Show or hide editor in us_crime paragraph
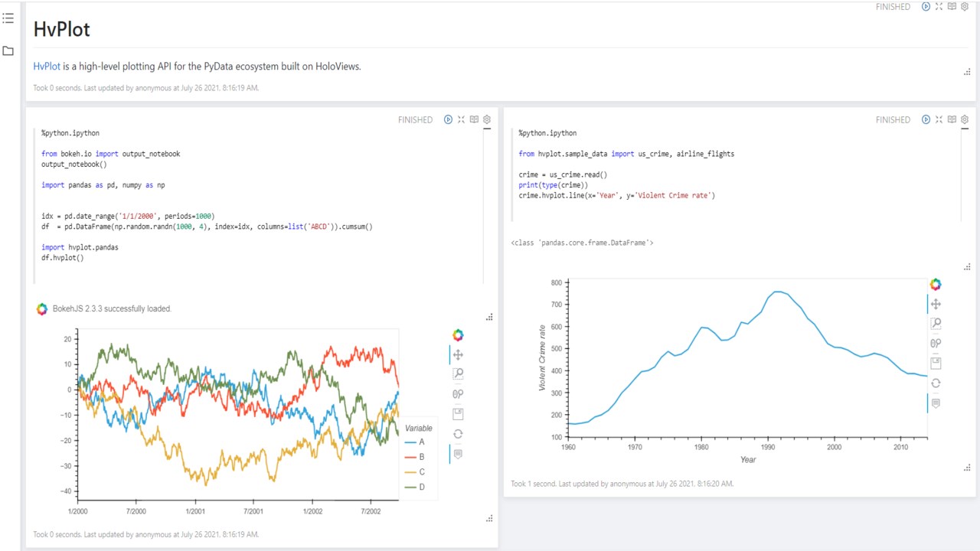The height and width of the screenshot is (551, 980). [952, 119]
